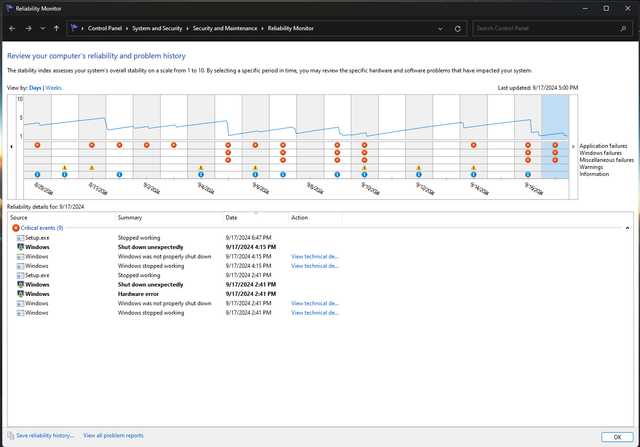The width and height of the screenshot is (640, 447).
Task: Select the warning icon on 9/14/2024
Action: pyautogui.click(x=473, y=167)
